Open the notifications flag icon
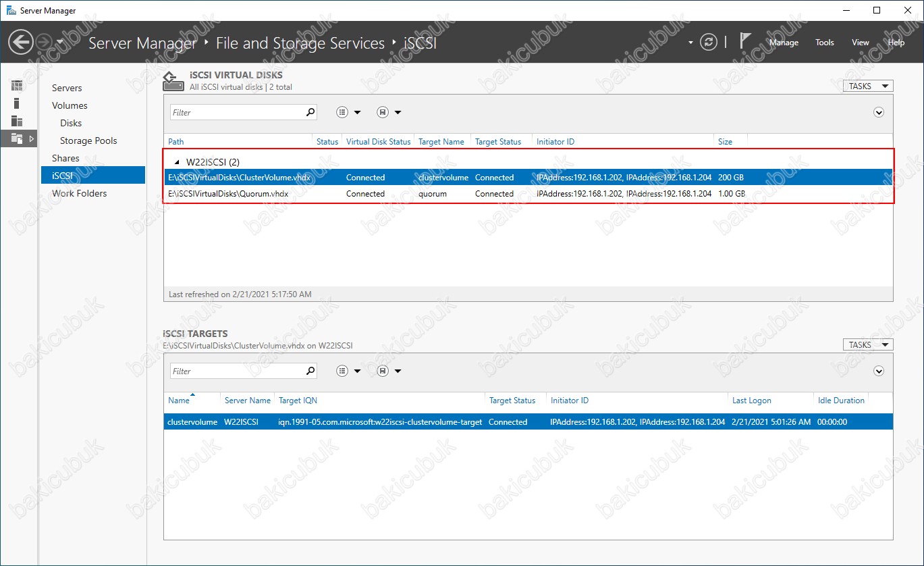This screenshot has width=924, height=566. pyautogui.click(x=745, y=41)
